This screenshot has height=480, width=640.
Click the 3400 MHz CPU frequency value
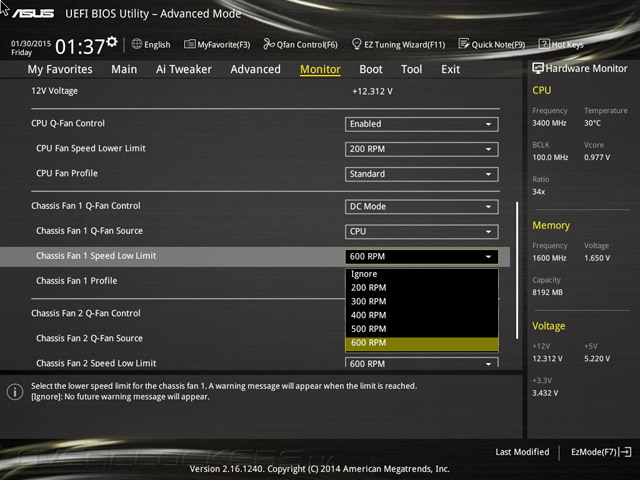549,123
